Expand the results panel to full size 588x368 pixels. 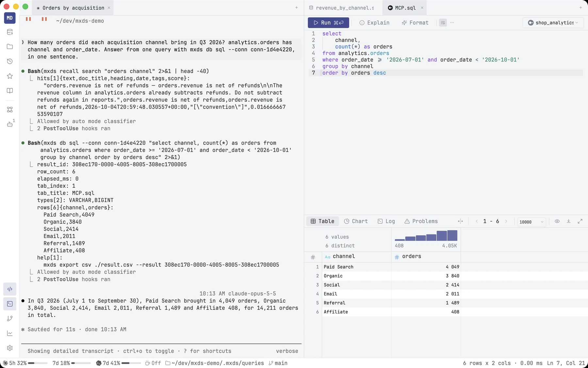pyautogui.click(x=580, y=221)
